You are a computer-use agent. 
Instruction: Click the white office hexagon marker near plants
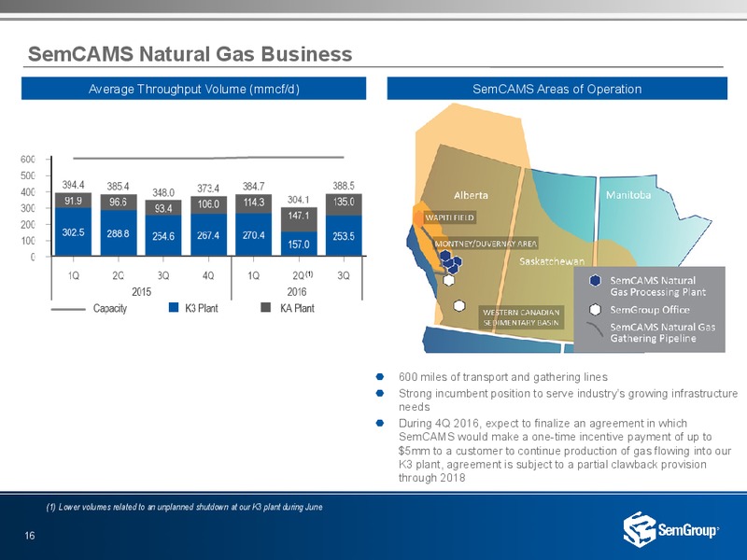point(448,280)
